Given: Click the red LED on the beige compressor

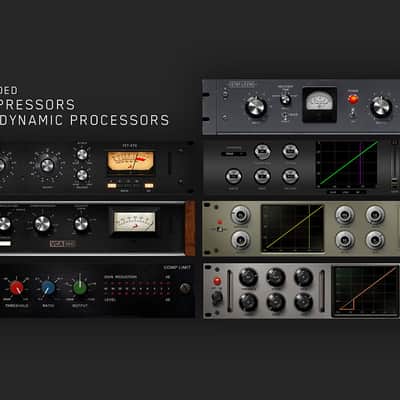Looking at the screenshot, I should click(220, 222).
